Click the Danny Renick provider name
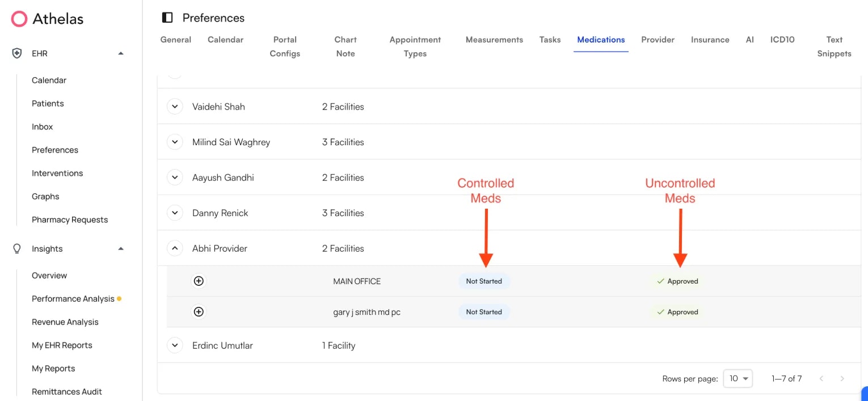 point(220,213)
